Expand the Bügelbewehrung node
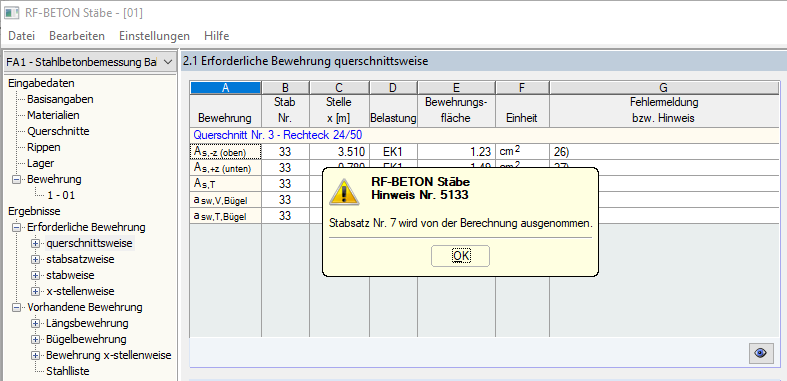 click(35, 340)
